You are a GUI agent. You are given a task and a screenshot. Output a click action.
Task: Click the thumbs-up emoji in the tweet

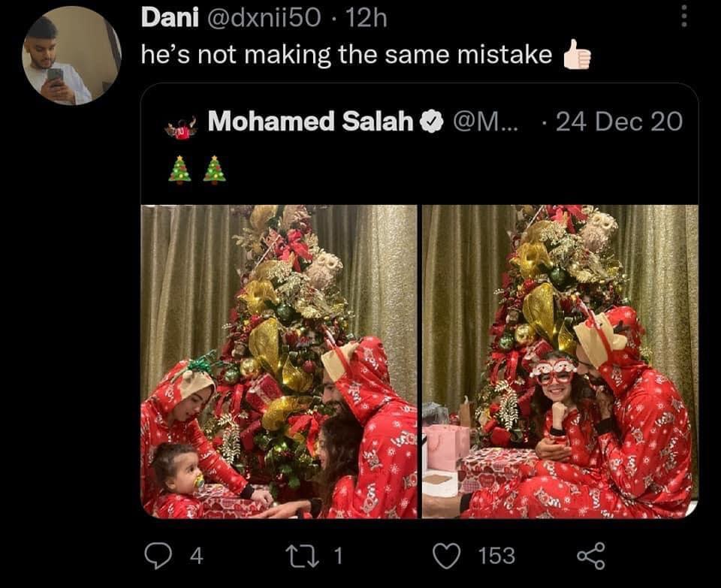click(577, 56)
